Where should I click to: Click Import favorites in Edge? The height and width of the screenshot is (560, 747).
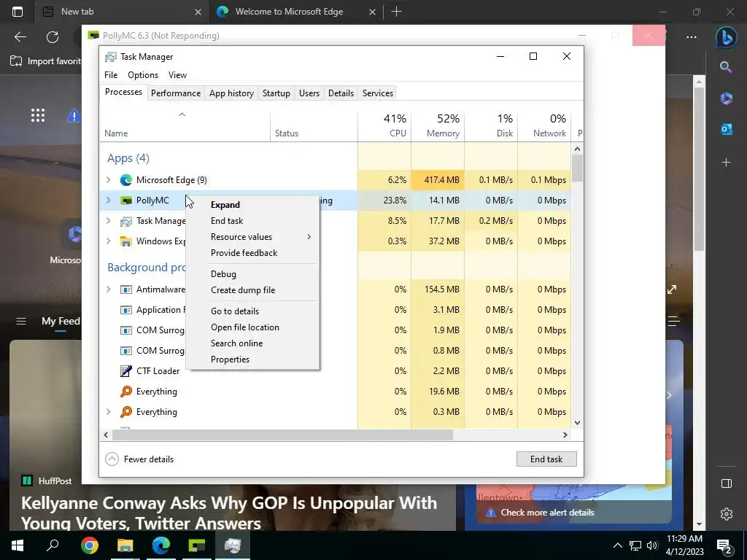46,61
